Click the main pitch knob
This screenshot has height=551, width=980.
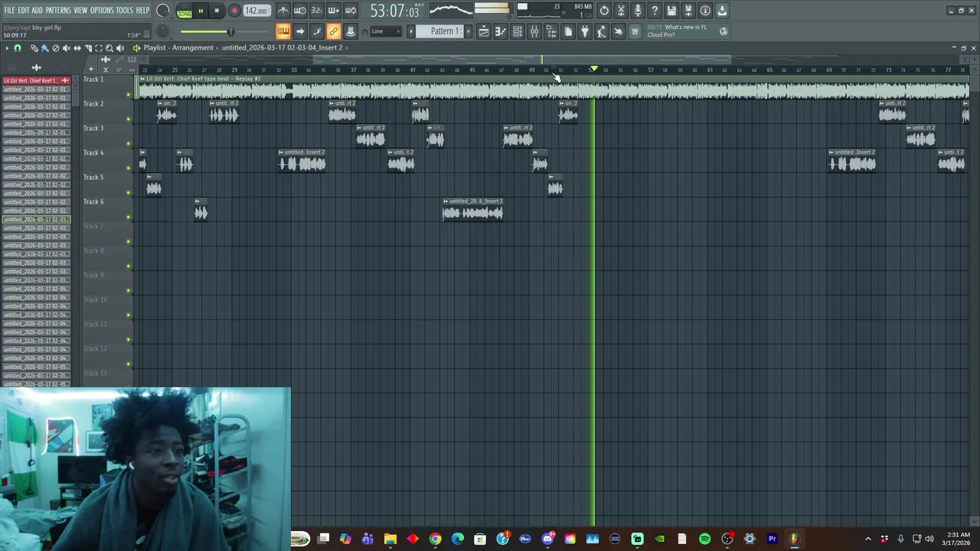(x=162, y=31)
